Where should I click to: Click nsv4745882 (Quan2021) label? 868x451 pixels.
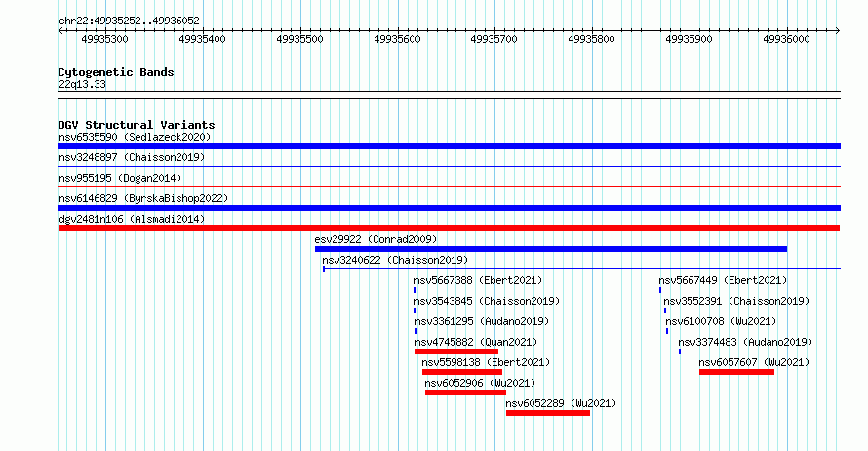pyautogui.click(x=476, y=342)
